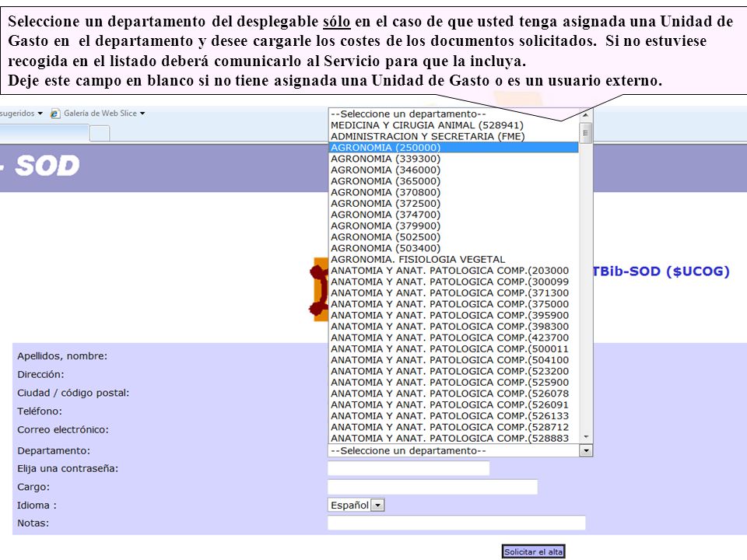Pick ANATOMIA Y ANAT. PATOLOGICA COMP.(526078
The height and width of the screenshot is (560, 747).
pyautogui.click(x=454, y=394)
